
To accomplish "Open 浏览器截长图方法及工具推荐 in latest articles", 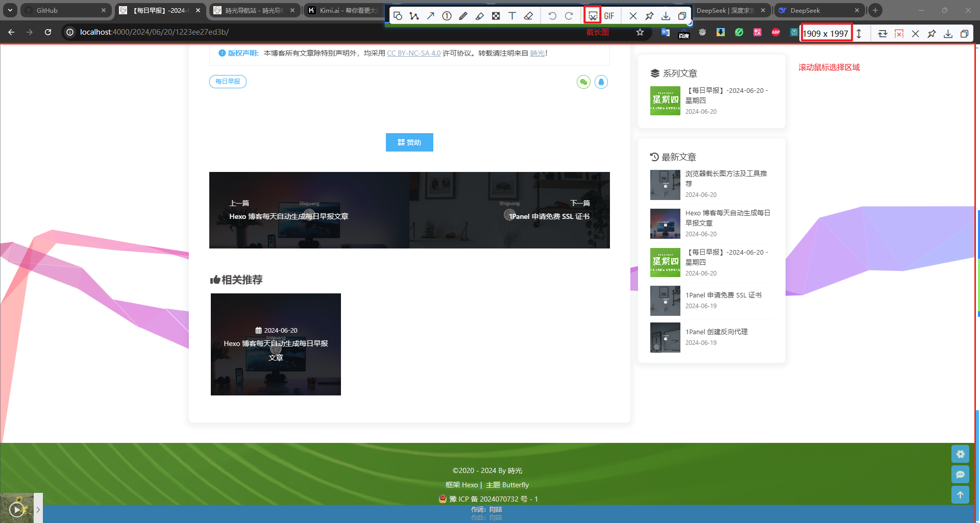I will 726,178.
